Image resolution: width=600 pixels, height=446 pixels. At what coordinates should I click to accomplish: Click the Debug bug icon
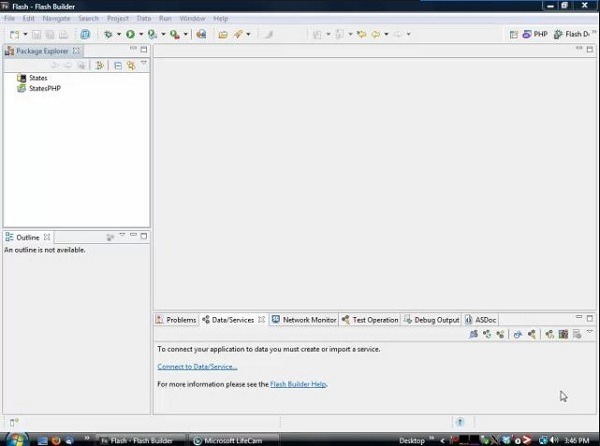108,34
